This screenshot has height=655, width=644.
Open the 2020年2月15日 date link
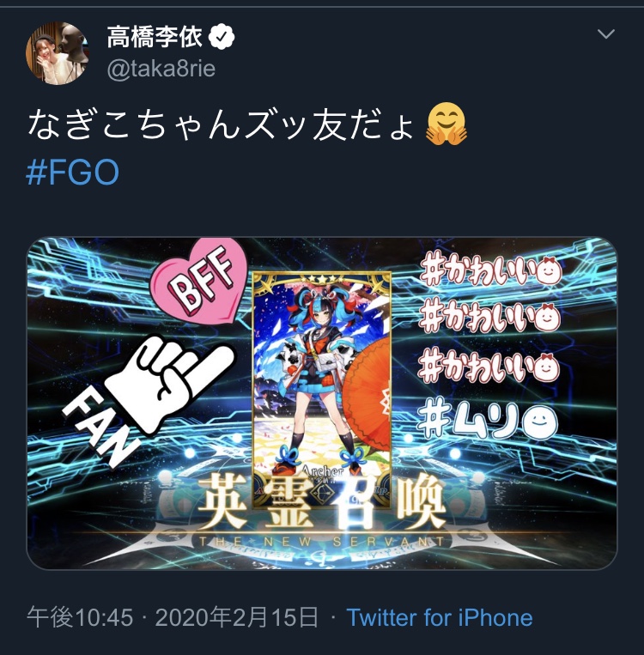236,617
